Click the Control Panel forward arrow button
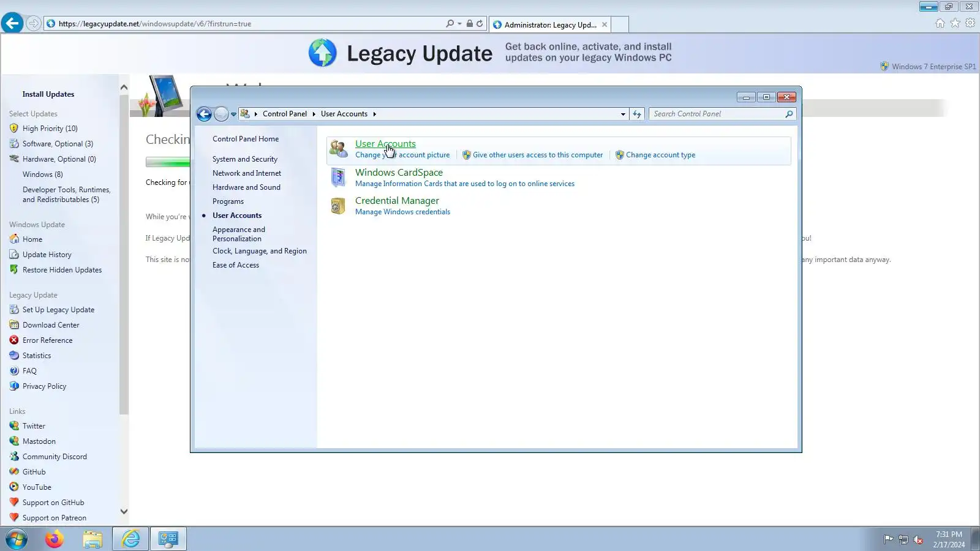The image size is (980, 551). point(221,114)
